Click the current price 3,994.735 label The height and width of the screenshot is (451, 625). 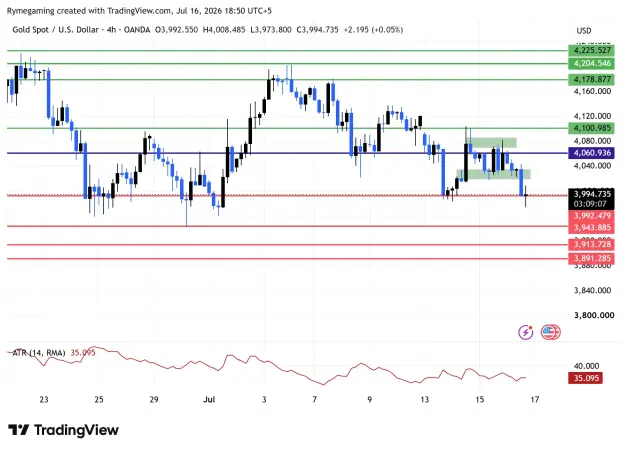click(592, 194)
